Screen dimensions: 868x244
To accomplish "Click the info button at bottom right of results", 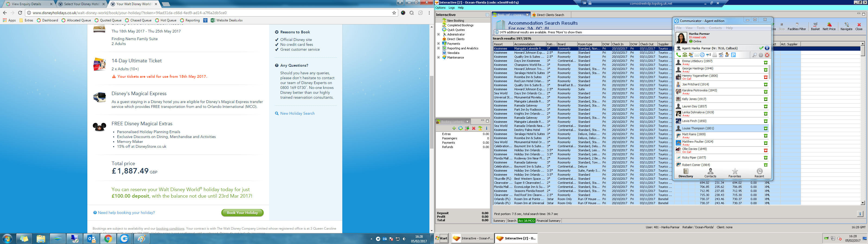I will (860, 214).
